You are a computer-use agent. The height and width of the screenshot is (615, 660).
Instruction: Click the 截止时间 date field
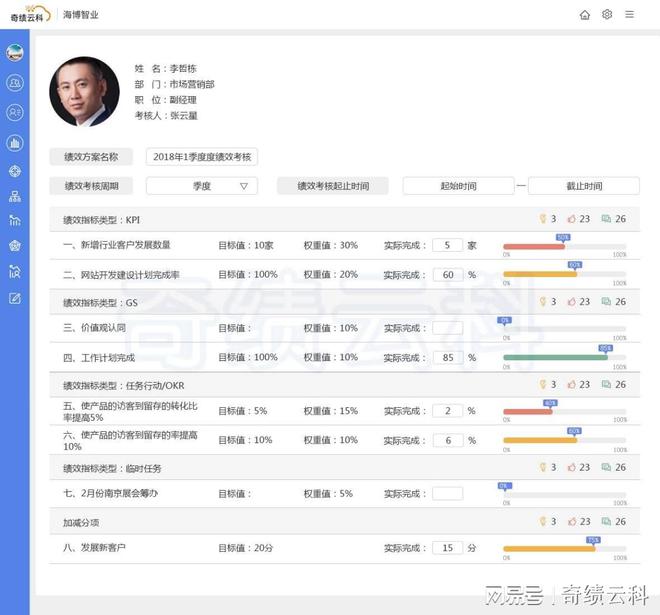click(x=584, y=186)
